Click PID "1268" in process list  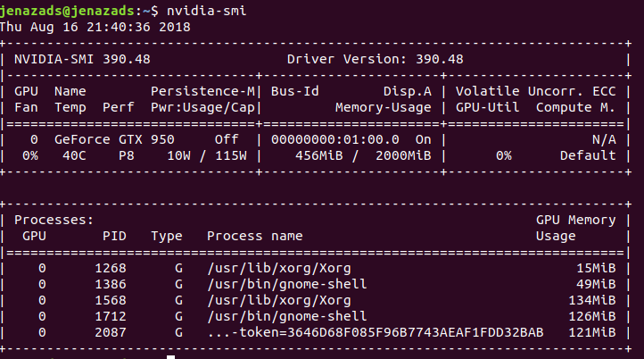point(111,268)
